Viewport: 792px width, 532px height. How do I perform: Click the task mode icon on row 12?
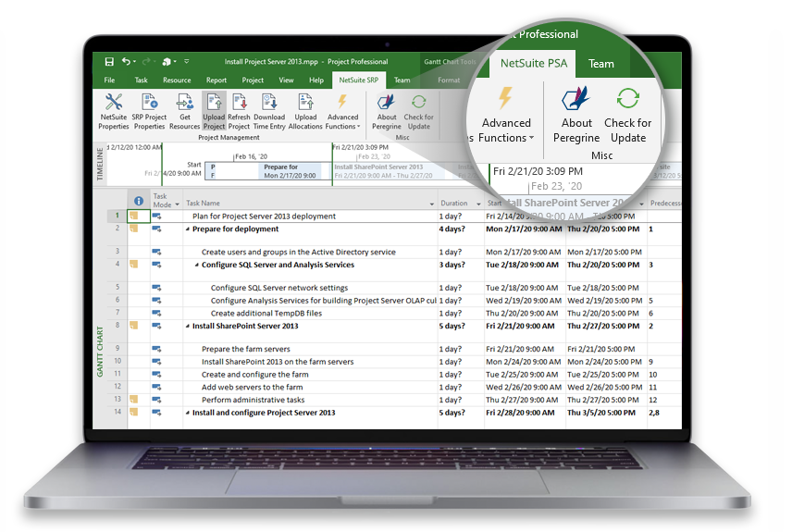coord(156,387)
